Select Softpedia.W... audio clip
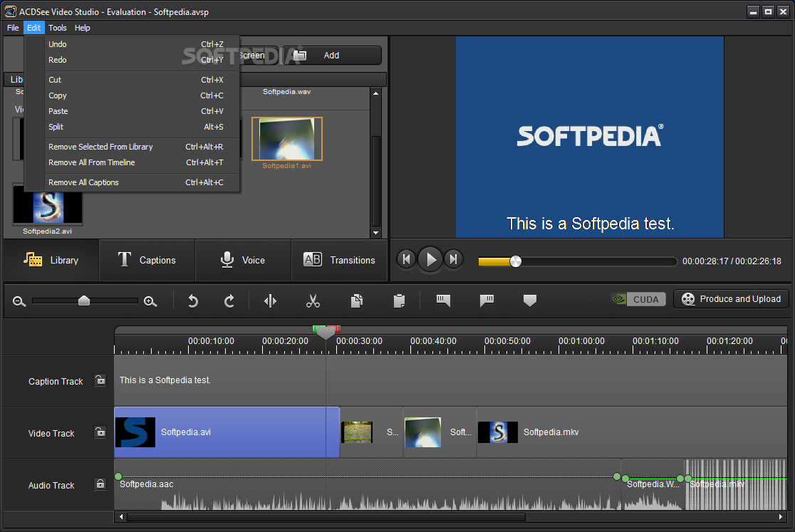Screen dimensions: 795x532 point(653,484)
